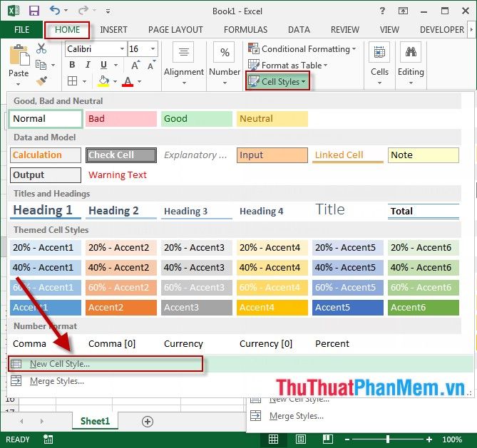
Task: Toggle Italic formatting
Action: (88, 65)
